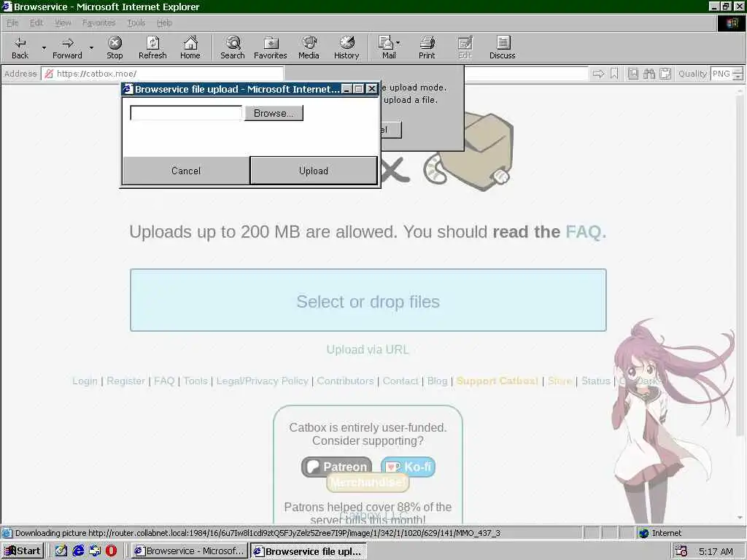Open the Favorites toolbar button

coord(270,47)
